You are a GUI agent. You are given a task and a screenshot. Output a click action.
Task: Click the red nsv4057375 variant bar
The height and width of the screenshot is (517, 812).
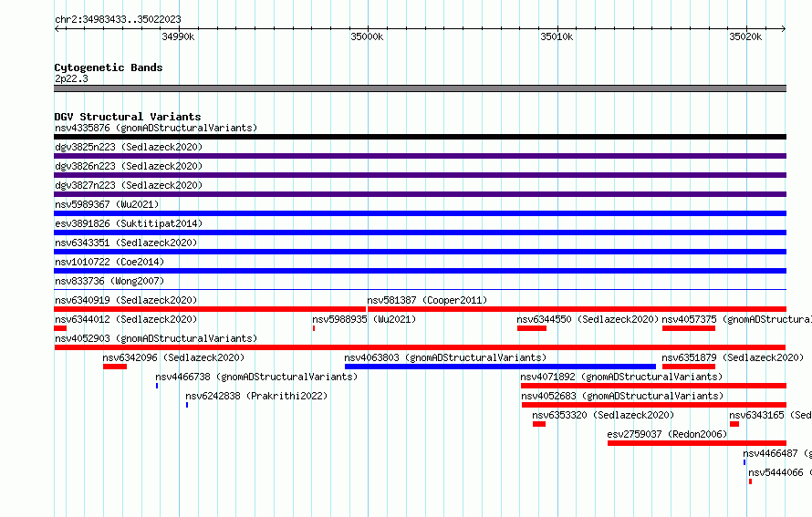[689, 328]
